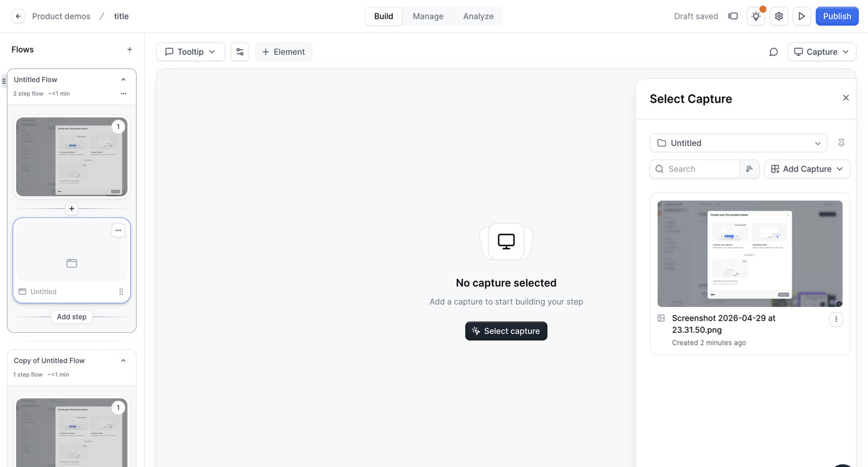Focus the capture Search field
Image resolution: width=868 pixels, height=467 pixels.
[695, 169]
